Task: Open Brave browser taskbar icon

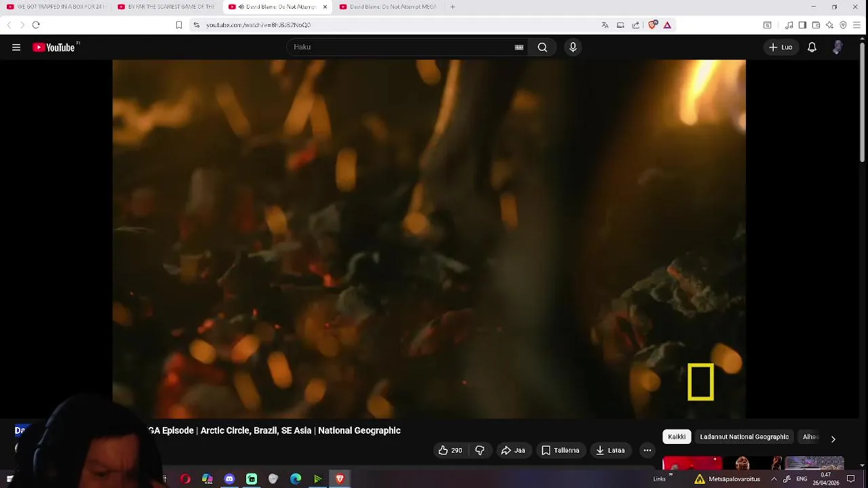Action: 340,479
